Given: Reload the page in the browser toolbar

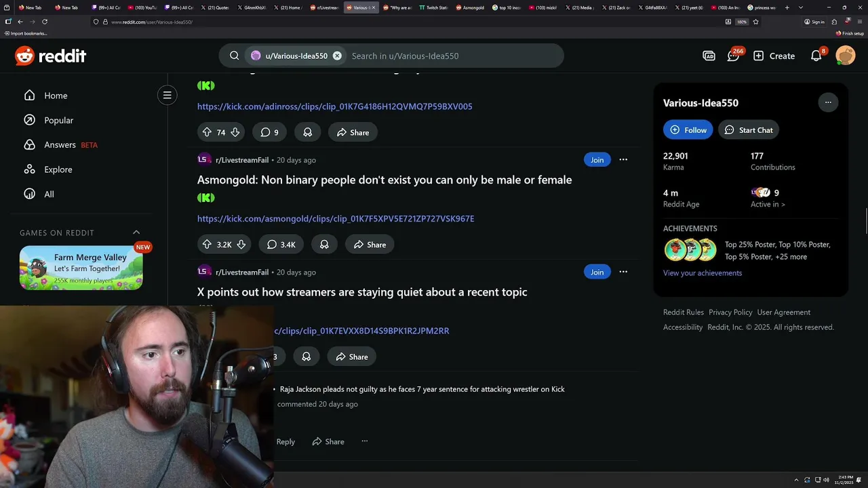Looking at the screenshot, I should [x=45, y=22].
